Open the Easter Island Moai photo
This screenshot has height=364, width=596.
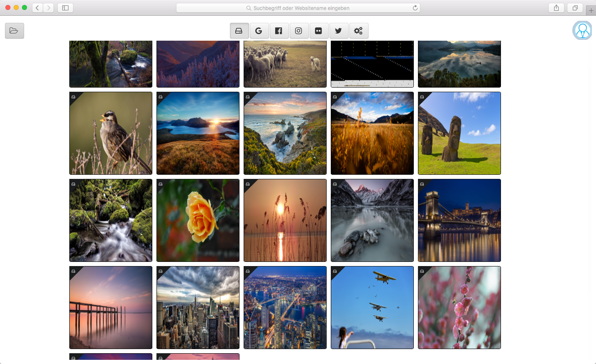(x=459, y=133)
